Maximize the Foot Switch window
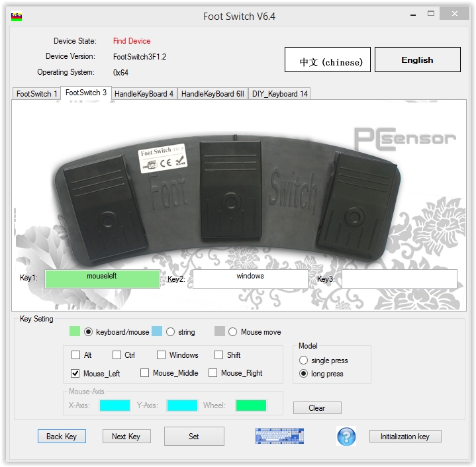The image size is (476, 467). (431, 13)
